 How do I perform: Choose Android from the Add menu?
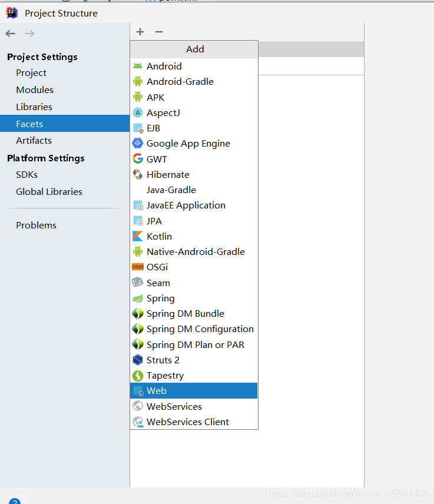[x=194, y=66]
